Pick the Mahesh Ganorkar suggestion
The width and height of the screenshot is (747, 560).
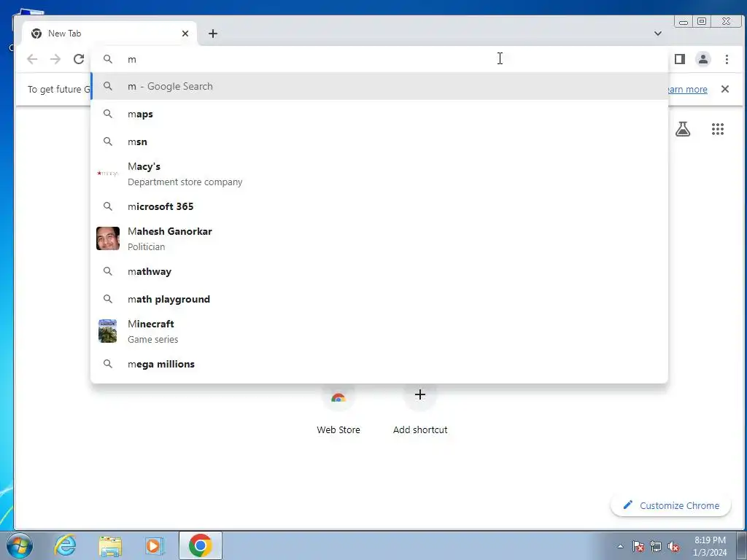tap(379, 238)
